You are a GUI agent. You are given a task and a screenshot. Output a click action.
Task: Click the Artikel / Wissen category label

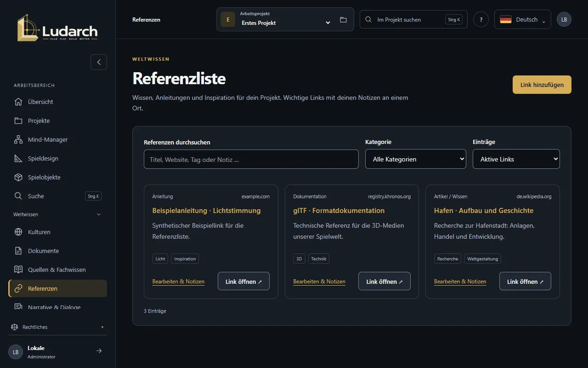pyautogui.click(x=451, y=196)
